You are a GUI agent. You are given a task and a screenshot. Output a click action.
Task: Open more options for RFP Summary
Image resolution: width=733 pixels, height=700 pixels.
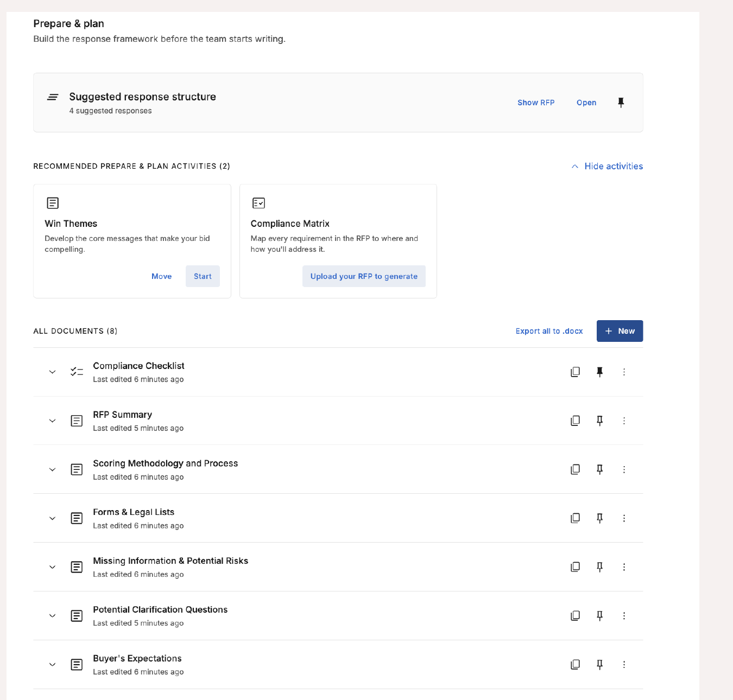coord(624,421)
